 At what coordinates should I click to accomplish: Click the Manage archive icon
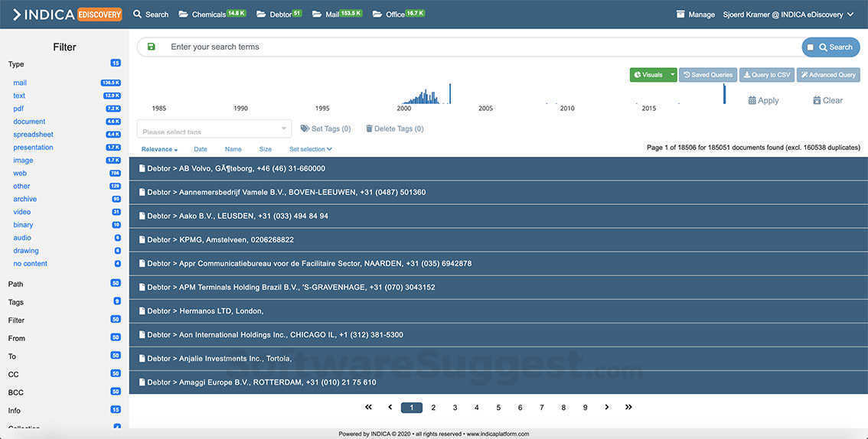coord(680,15)
